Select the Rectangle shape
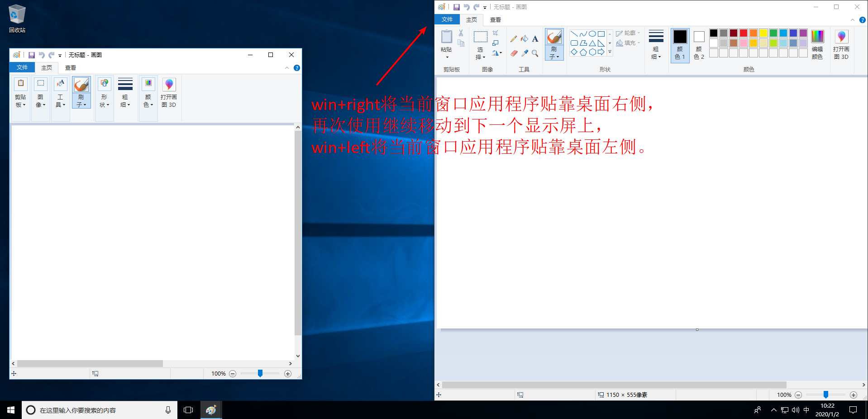The image size is (868, 419). pos(601,34)
